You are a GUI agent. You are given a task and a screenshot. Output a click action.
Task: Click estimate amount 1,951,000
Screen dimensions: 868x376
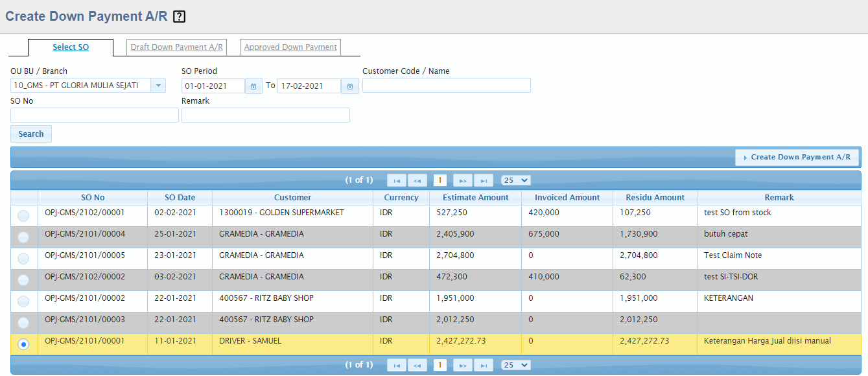click(x=455, y=298)
